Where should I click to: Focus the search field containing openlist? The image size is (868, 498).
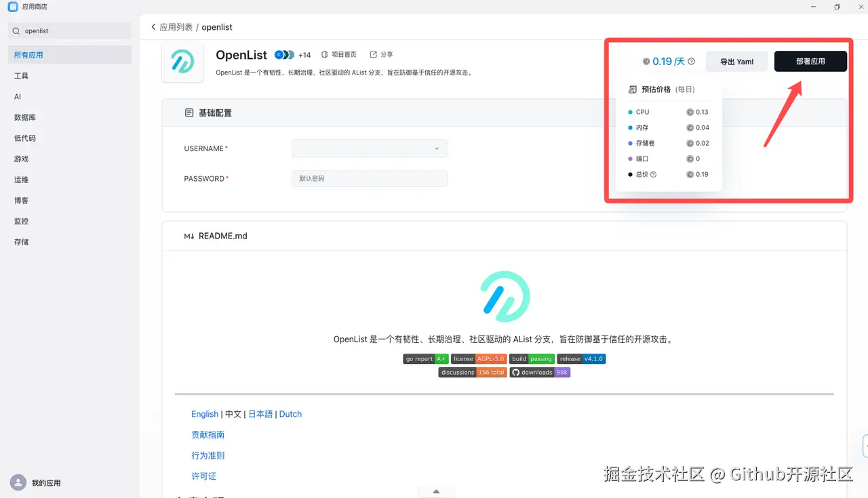coord(70,31)
